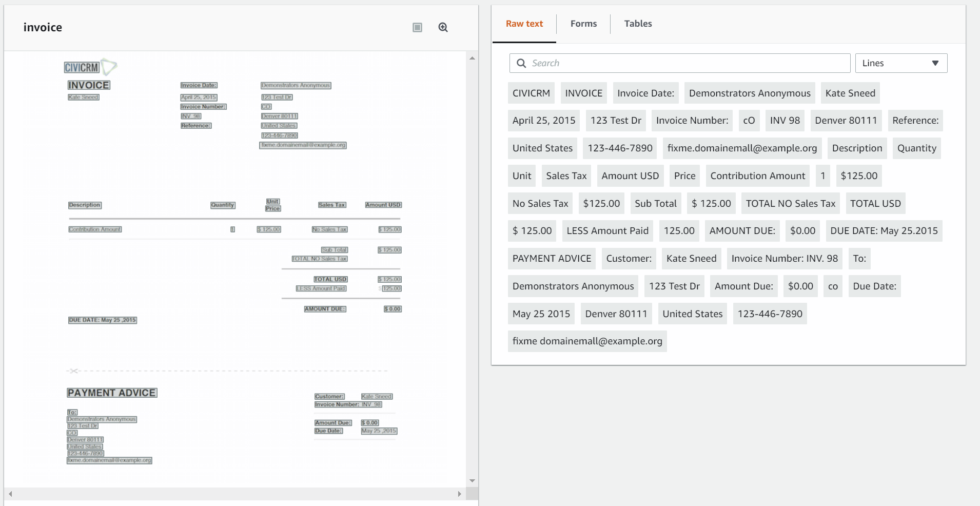Click the 'Customer:' result chip
This screenshot has width=980, height=506.
tap(629, 259)
